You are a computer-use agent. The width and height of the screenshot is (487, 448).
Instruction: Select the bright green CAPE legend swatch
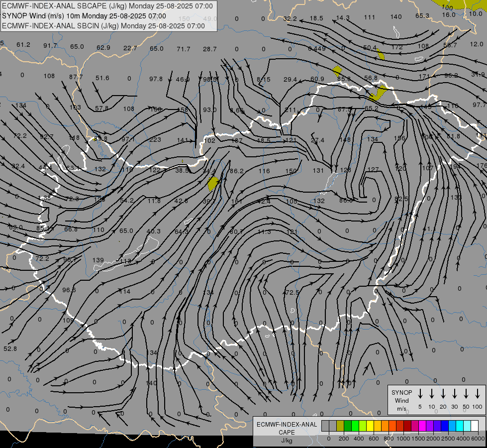coord(355,426)
